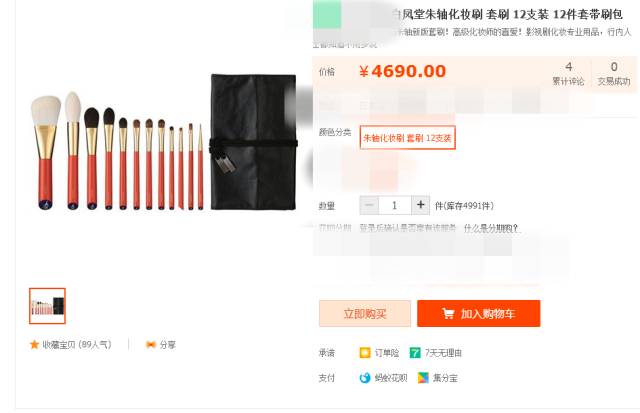Viewport: 640px width, 413px height.
Task: Click the shopping cart icon
Action: (x=448, y=313)
